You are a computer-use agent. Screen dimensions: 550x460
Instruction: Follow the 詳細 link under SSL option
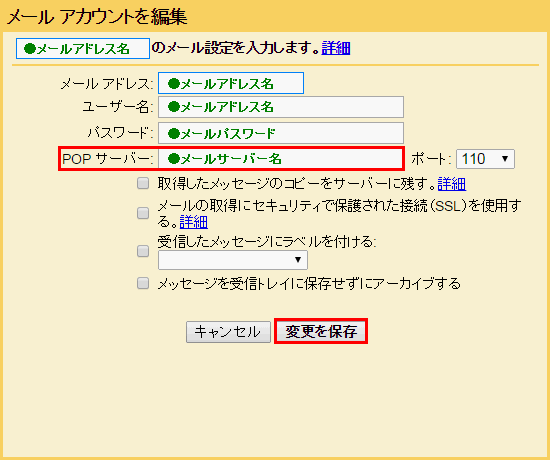point(194,222)
